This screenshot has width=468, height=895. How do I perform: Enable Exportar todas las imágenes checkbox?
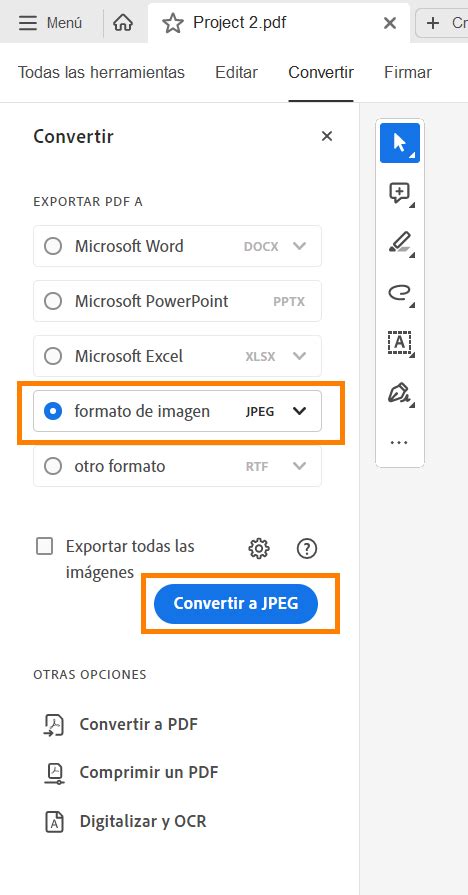(45, 546)
